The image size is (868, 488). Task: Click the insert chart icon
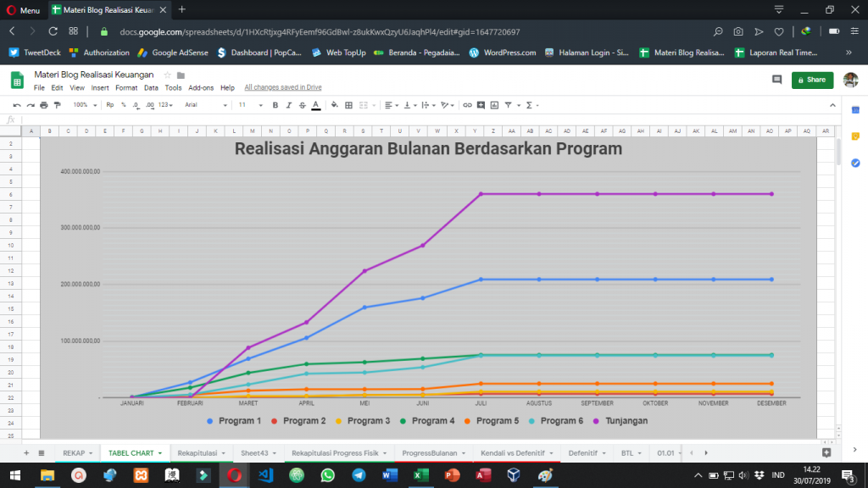click(494, 105)
